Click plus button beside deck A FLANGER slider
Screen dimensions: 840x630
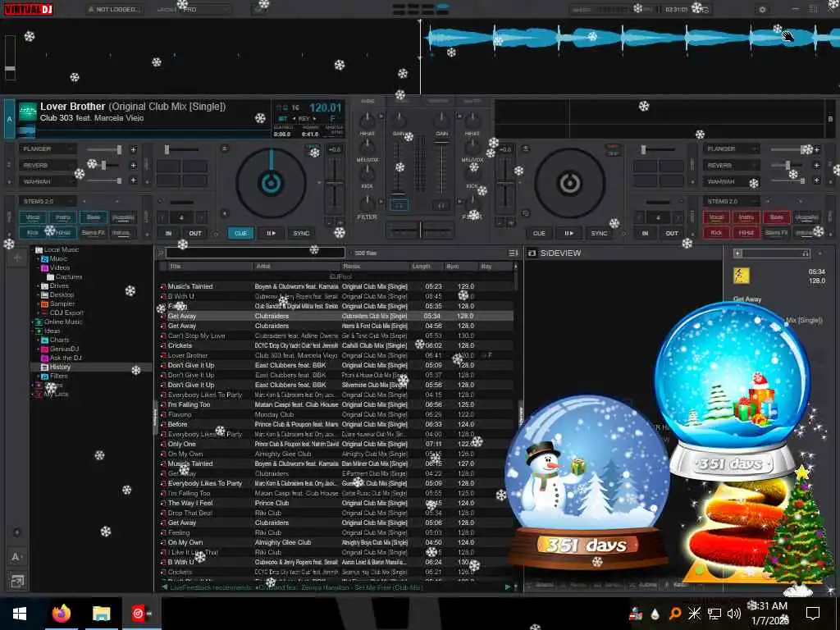coord(133,149)
